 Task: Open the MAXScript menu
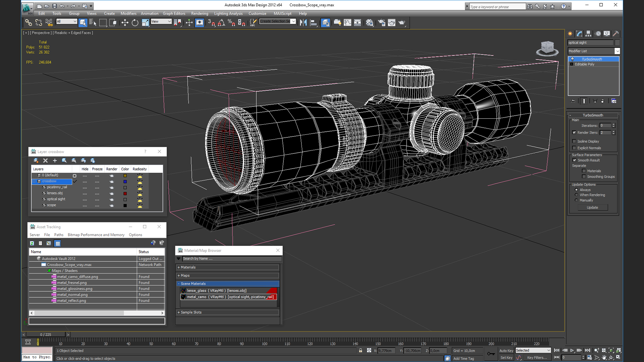282,13
